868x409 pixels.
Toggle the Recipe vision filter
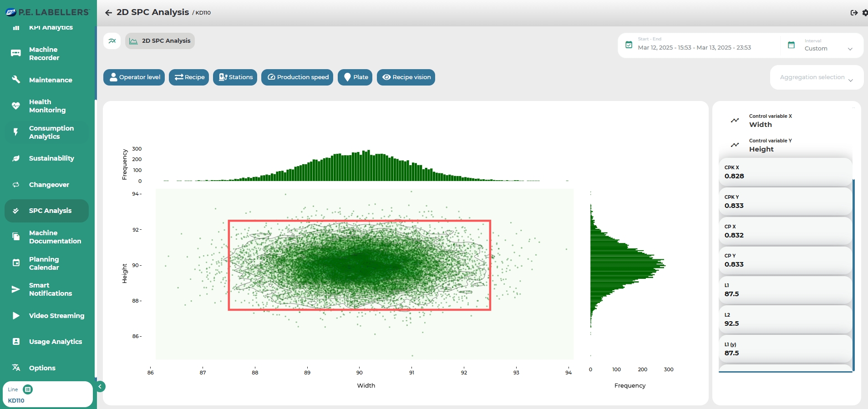(x=406, y=77)
